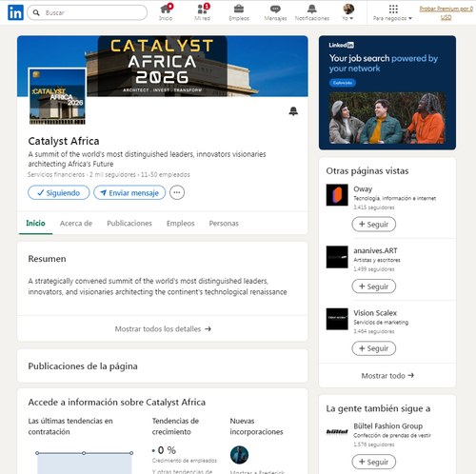Viewport: 476px width, 474px height.
Task: Expand the Yo profile menu
Action: point(348,12)
